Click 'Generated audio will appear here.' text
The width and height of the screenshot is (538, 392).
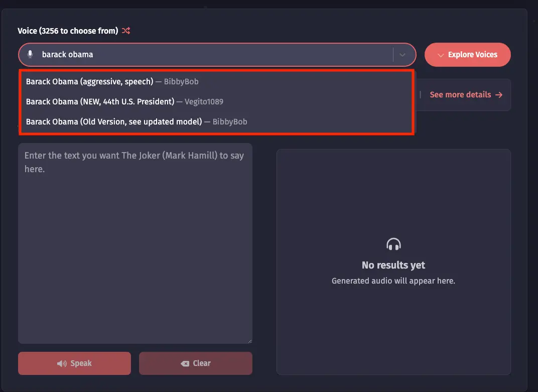coord(393,281)
